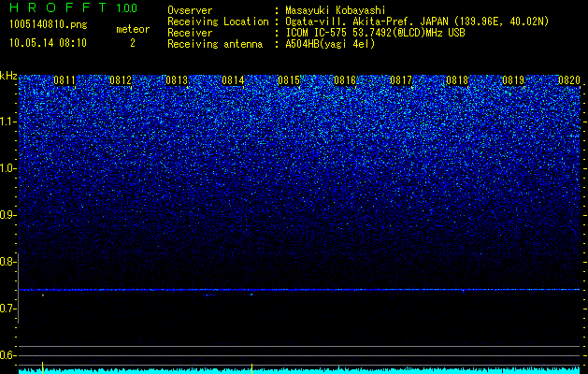Click the meteor count value 2

[x=133, y=43]
